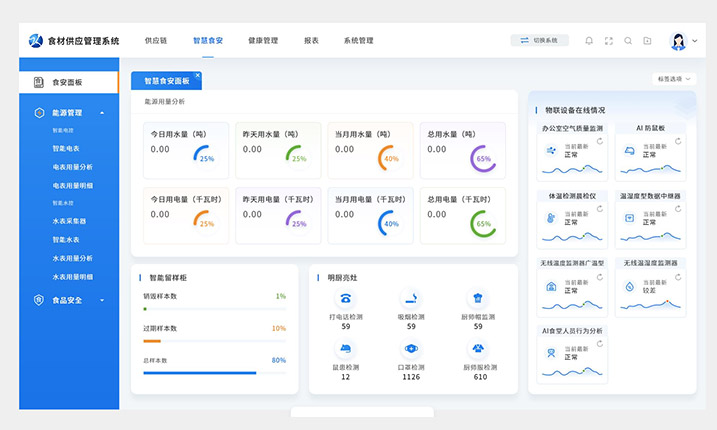
Task: Click the 厨师服检测 count 610
Action: 480,377
